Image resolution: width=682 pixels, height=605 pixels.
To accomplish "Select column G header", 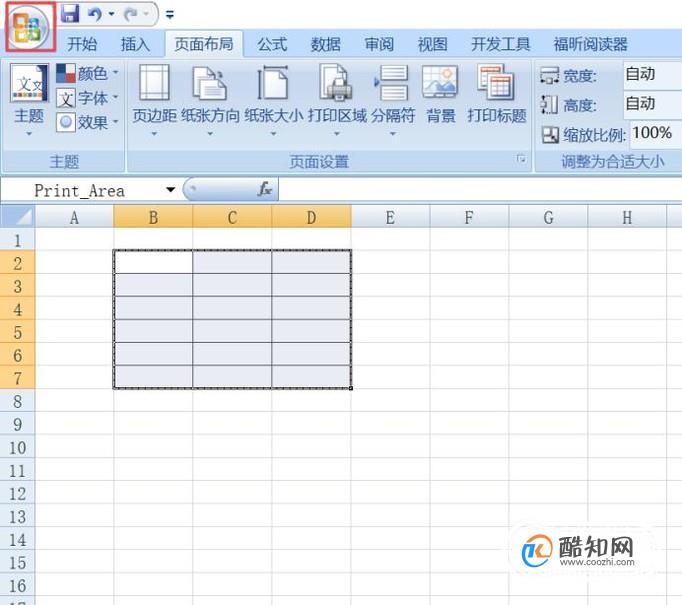I will [x=548, y=217].
